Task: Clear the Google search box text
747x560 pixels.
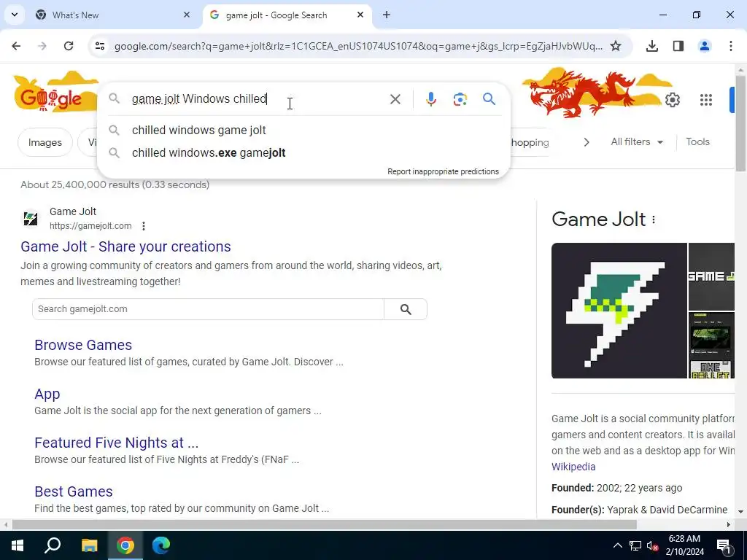Action: click(x=395, y=99)
